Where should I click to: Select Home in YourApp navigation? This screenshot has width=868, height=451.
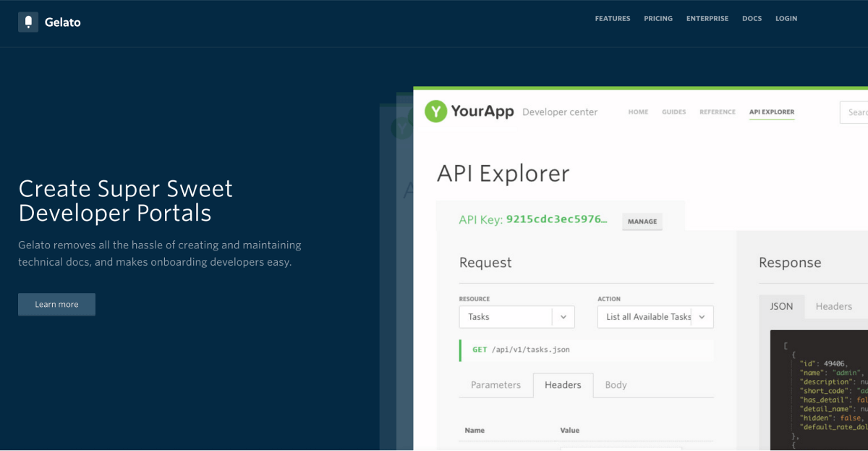[638, 112]
